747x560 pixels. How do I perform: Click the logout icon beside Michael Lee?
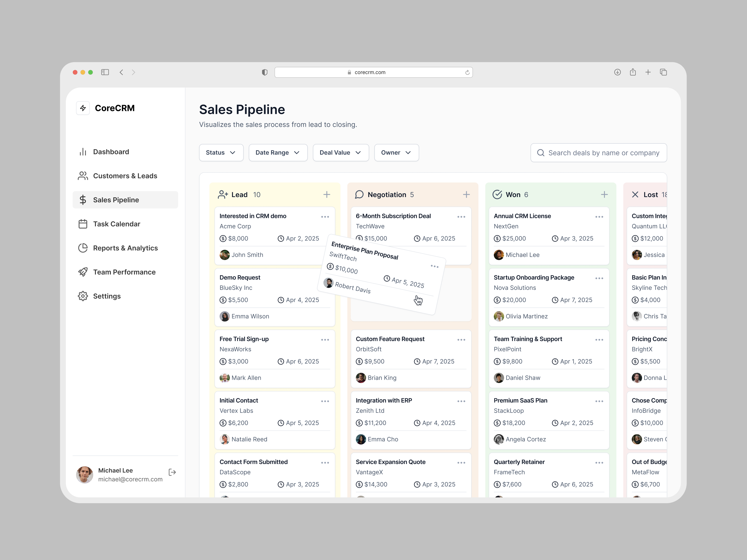pos(172,472)
